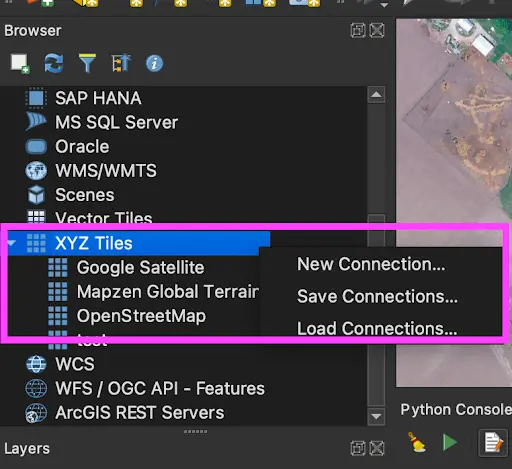Click the ArcGIS REST Servers globe icon
This screenshot has height=469, width=512.
[36, 413]
